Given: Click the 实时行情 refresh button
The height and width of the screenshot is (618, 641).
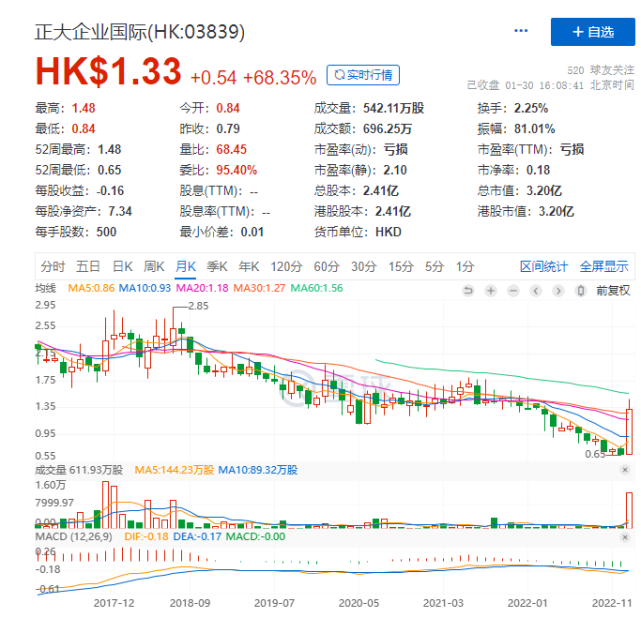Looking at the screenshot, I should 363,75.
